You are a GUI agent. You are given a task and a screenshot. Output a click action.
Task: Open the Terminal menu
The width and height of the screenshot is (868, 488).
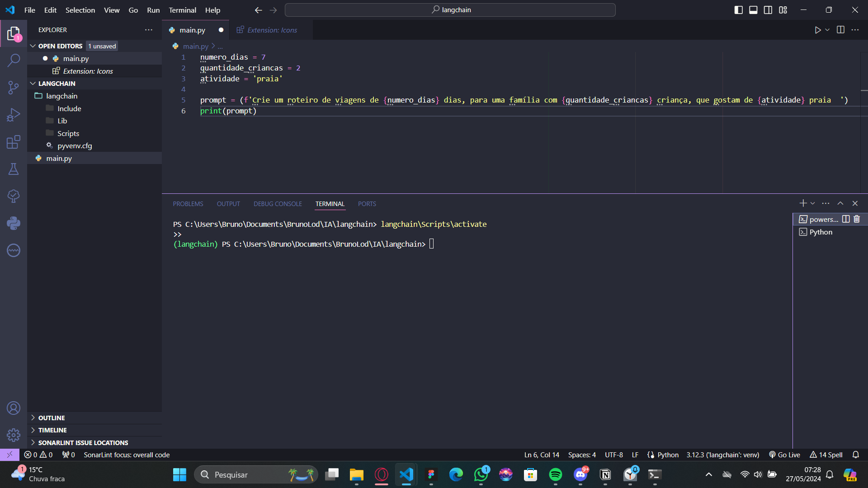[182, 10]
